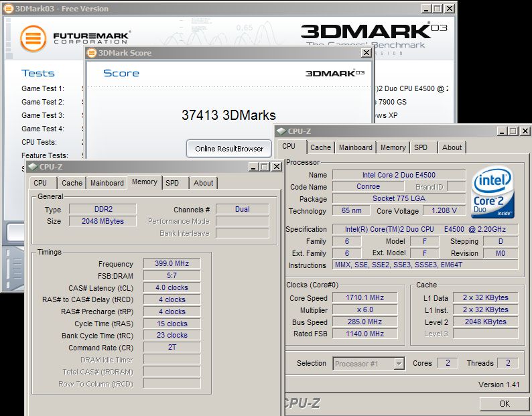Switch to Memory tab in CPU-Z processor window
Viewport: 532px width, 416px height.
point(393,147)
